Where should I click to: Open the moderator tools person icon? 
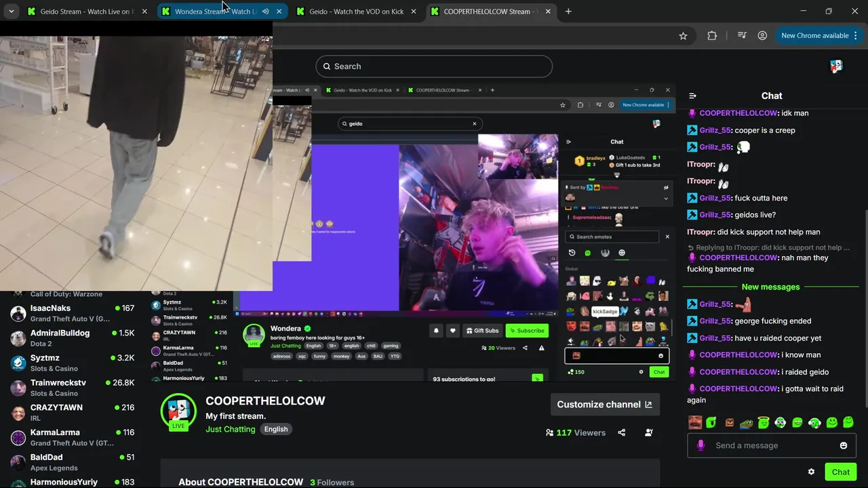point(649,432)
